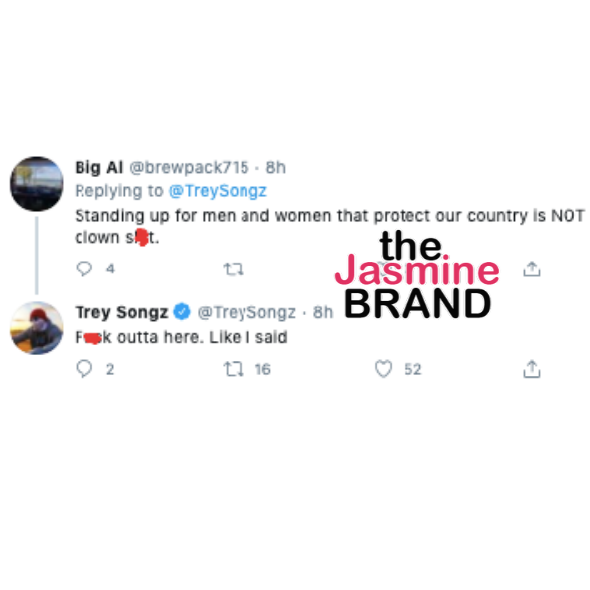Click the @TreySongz handle beside verified badge

click(x=246, y=313)
